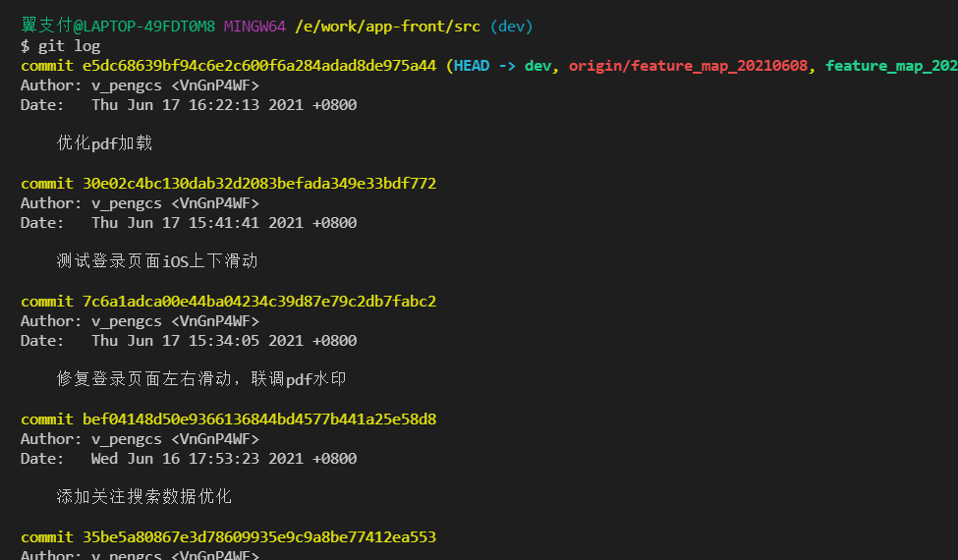
Task: Click commit hash bef04148d50e9366136844bd4577b441a25e58d8
Action: 259,420
